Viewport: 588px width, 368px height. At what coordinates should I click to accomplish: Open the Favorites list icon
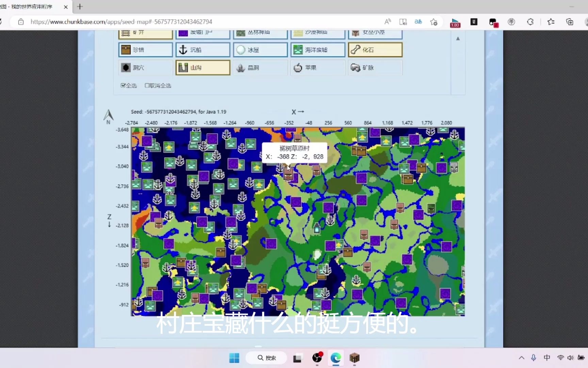tap(551, 22)
